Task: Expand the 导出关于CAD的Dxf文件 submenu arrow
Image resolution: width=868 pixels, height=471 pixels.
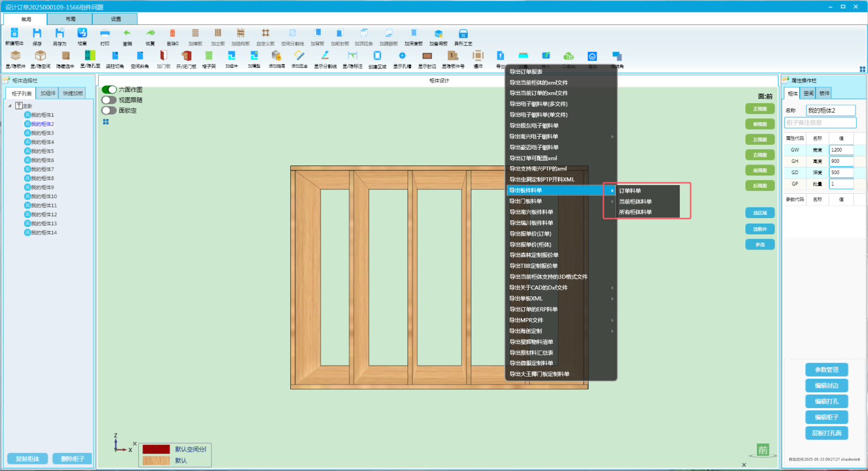Action: pyautogui.click(x=612, y=288)
